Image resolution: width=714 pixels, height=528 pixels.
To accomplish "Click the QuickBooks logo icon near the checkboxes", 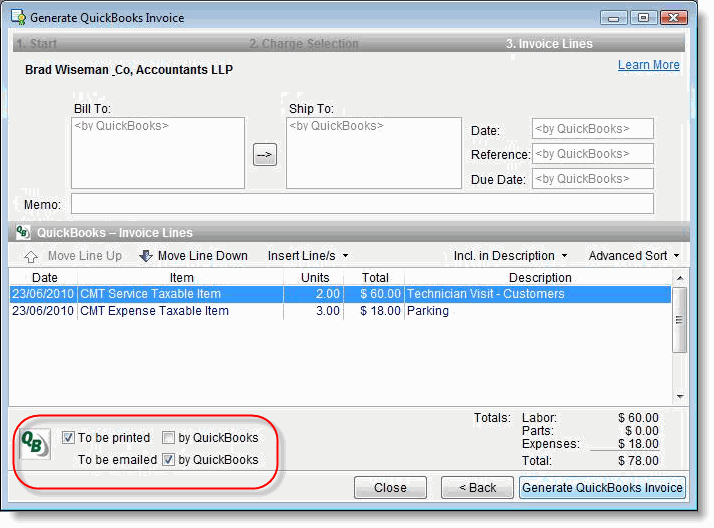I will [x=35, y=443].
